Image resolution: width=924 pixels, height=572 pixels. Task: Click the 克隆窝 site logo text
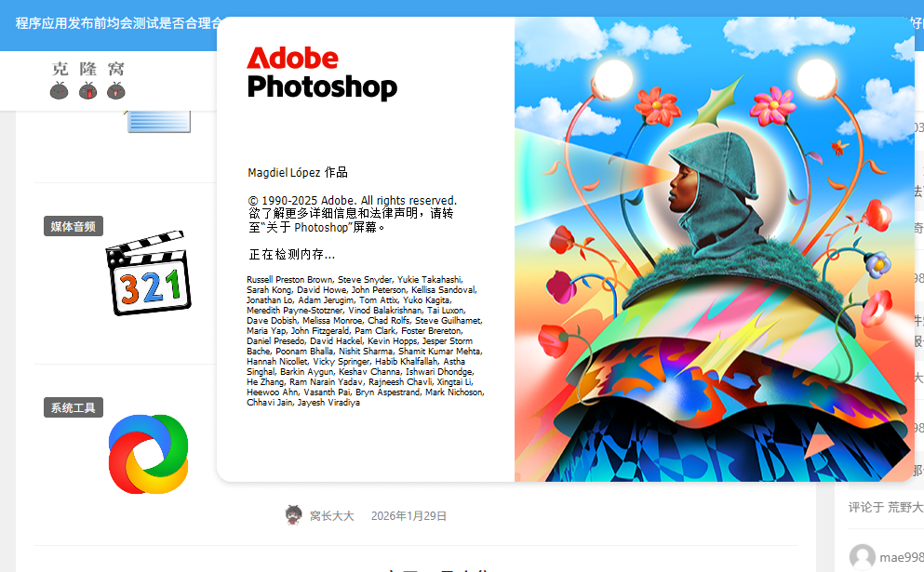pyautogui.click(x=87, y=69)
